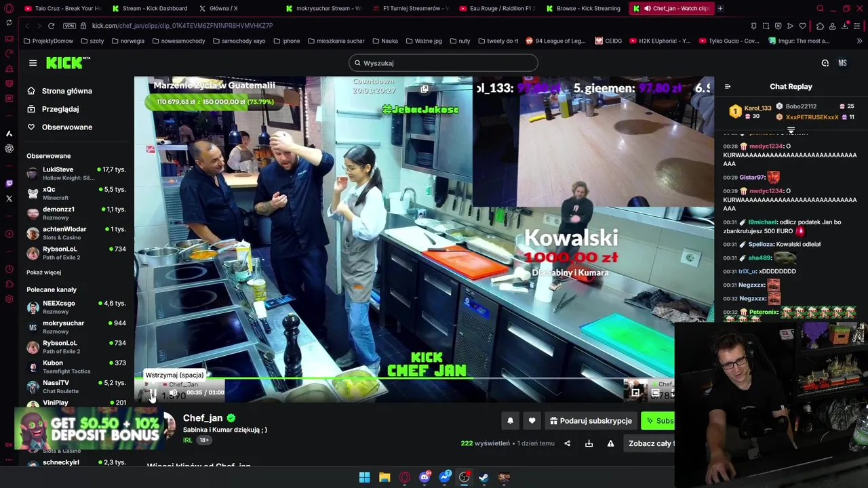Screen dimensions: 868x488
Task: Open Steam from the taskbar
Action: [484, 477]
